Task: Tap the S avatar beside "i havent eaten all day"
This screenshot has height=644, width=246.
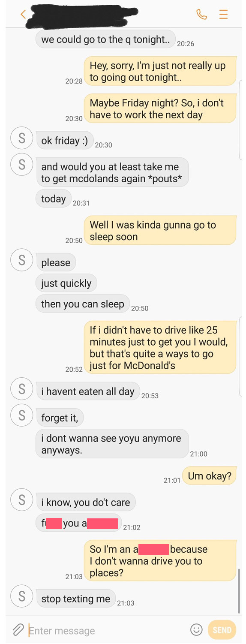Action: tap(21, 389)
